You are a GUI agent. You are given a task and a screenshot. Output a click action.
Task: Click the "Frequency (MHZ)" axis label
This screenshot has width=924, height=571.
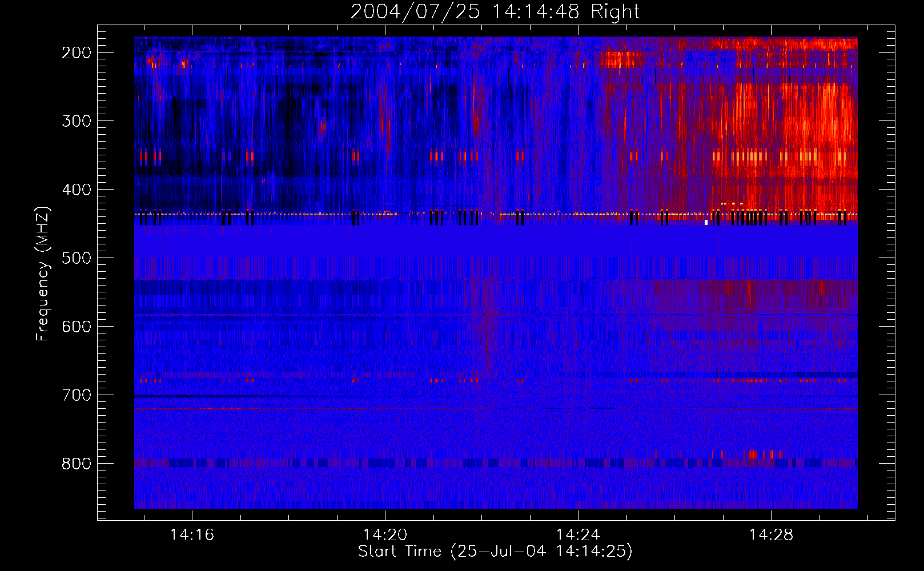(43, 274)
